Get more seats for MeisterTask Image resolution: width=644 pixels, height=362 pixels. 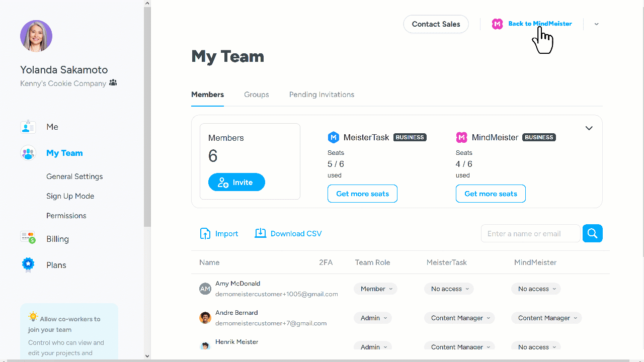[x=362, y=194]
